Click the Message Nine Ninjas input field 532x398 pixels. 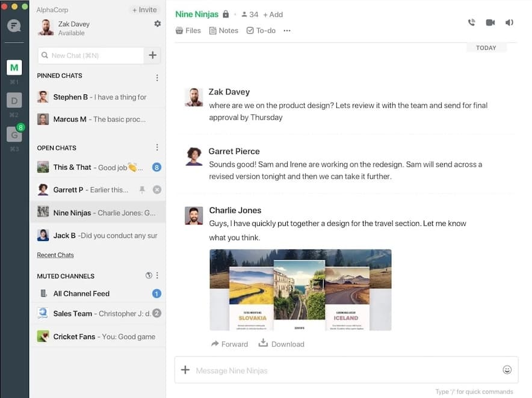click(343, 370)
